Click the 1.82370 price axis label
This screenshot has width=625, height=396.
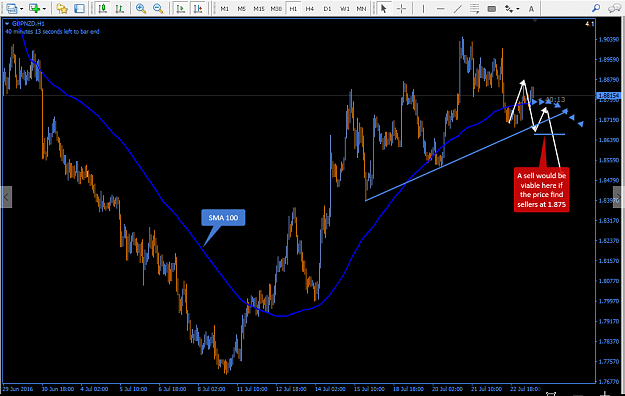coord(609,240)
